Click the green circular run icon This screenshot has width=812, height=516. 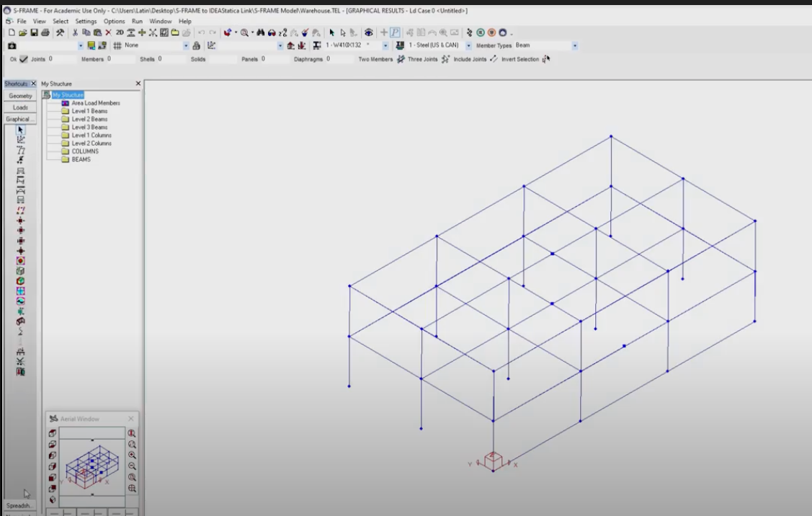pyautogui.click(x=481, y=32)
